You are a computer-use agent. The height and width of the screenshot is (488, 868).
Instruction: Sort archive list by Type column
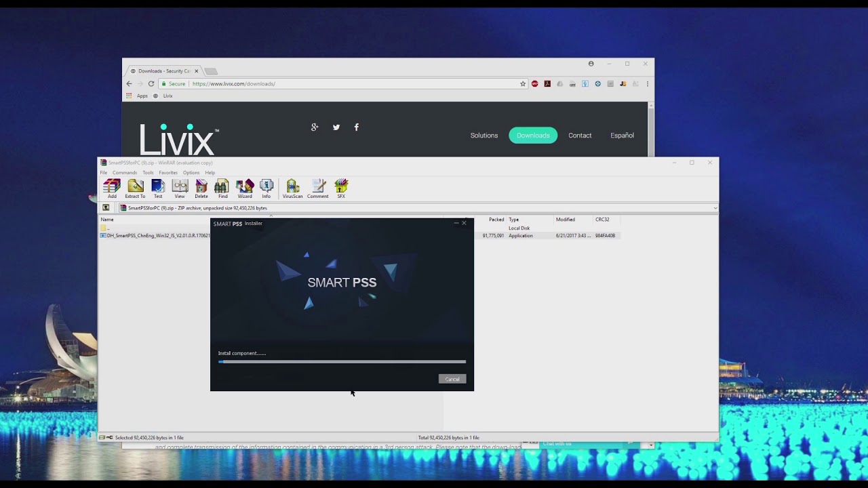(514, 220)
